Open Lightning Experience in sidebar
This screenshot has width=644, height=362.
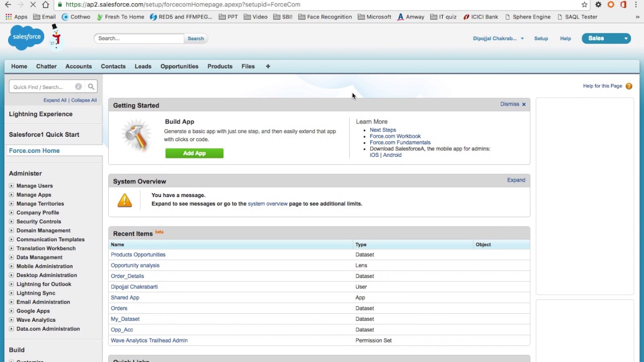(x=41, y=114)
